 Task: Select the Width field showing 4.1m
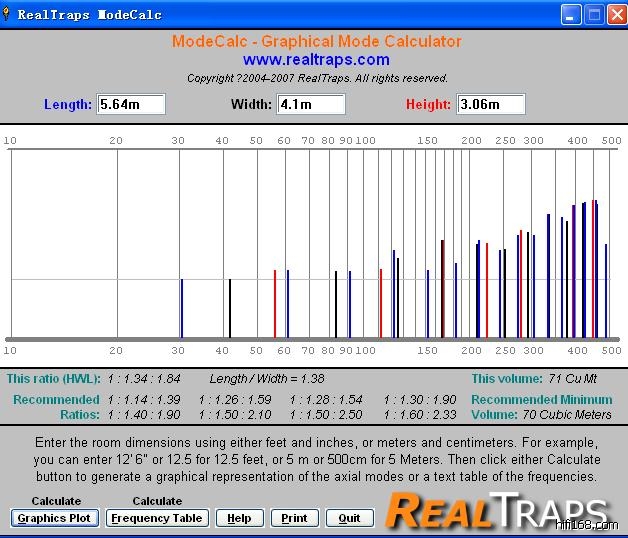(x=311, y=104)
